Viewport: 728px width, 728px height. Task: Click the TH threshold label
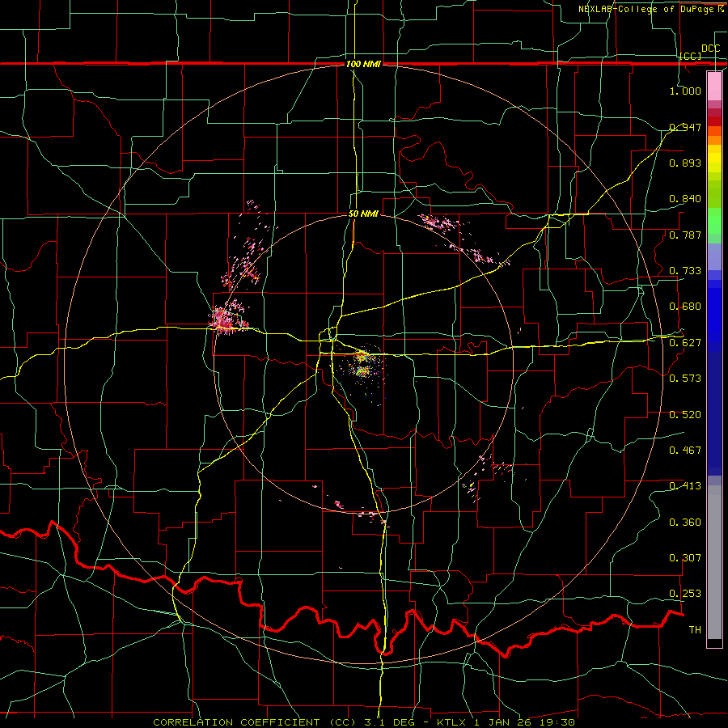tap(695, 630)
